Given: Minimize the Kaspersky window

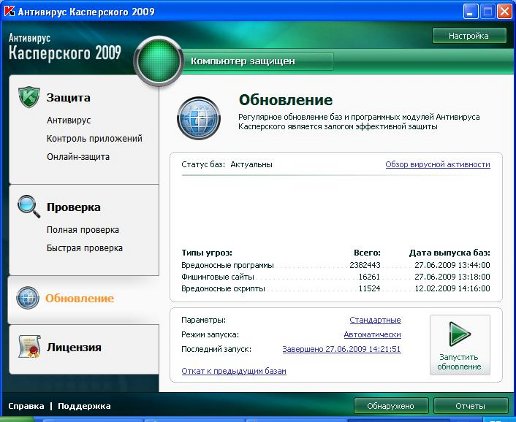Looking at the screenshot, I should click(470, 12).
